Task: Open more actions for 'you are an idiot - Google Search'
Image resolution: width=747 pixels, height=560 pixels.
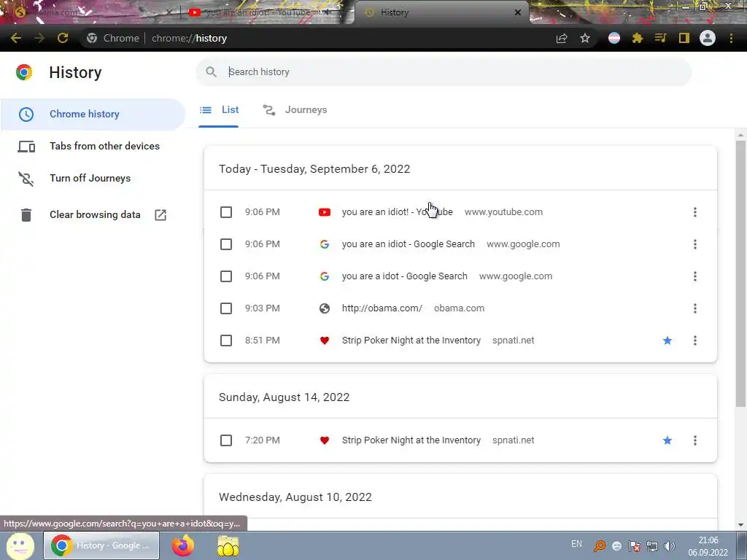Action: [695, 244]
